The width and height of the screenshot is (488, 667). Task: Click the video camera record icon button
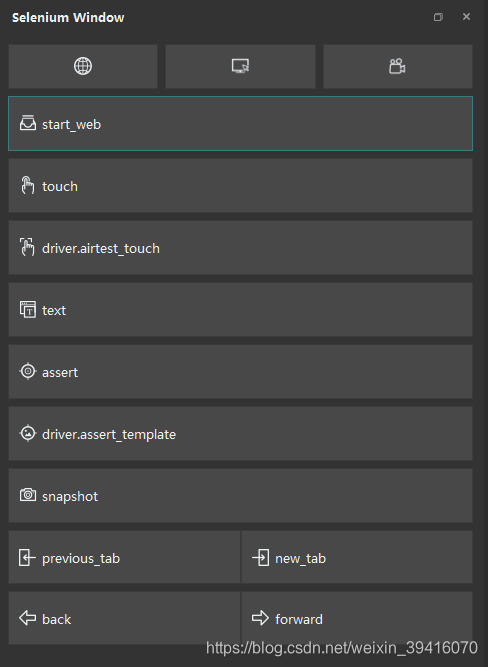(398, 66)
